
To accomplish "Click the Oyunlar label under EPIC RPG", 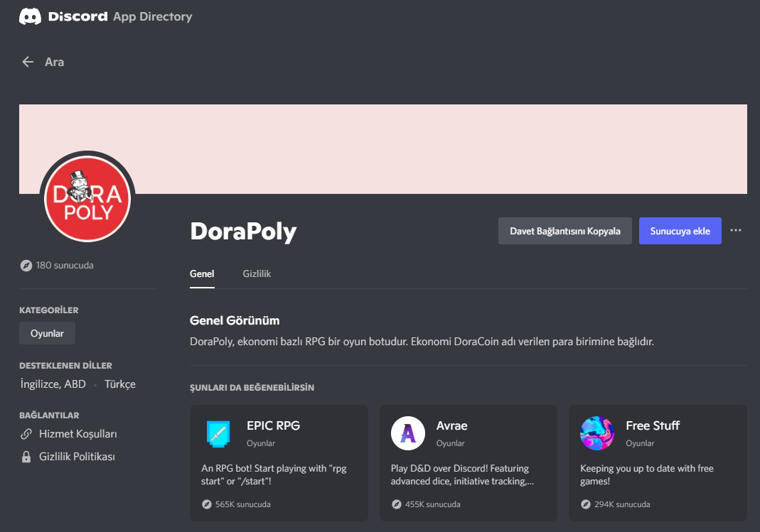I will [261, 443].
